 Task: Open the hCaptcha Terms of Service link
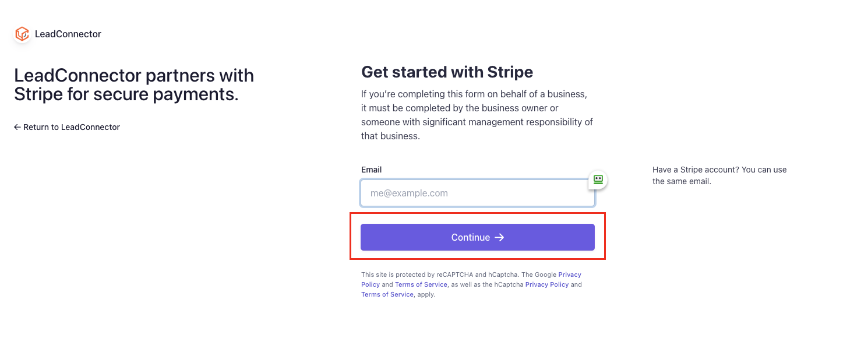[387, 294]
